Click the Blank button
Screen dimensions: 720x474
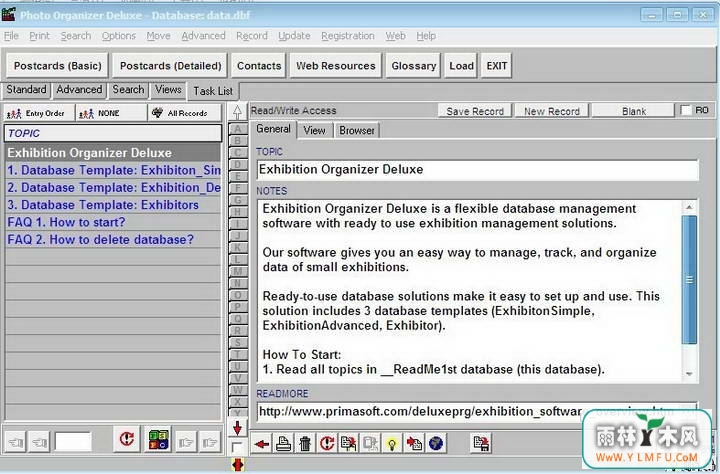tap(634, 111)
